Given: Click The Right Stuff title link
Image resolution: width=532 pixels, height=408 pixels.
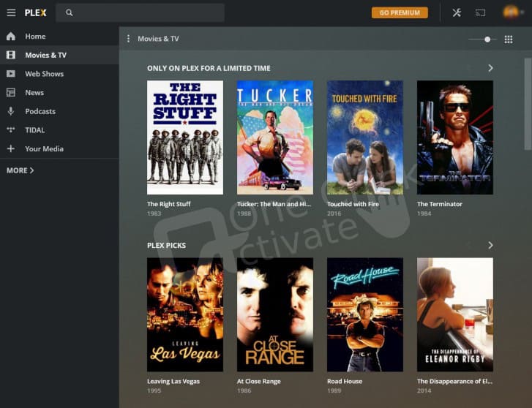Looking at the screenshot, I should pyautogui.click(x=168, y=204).
